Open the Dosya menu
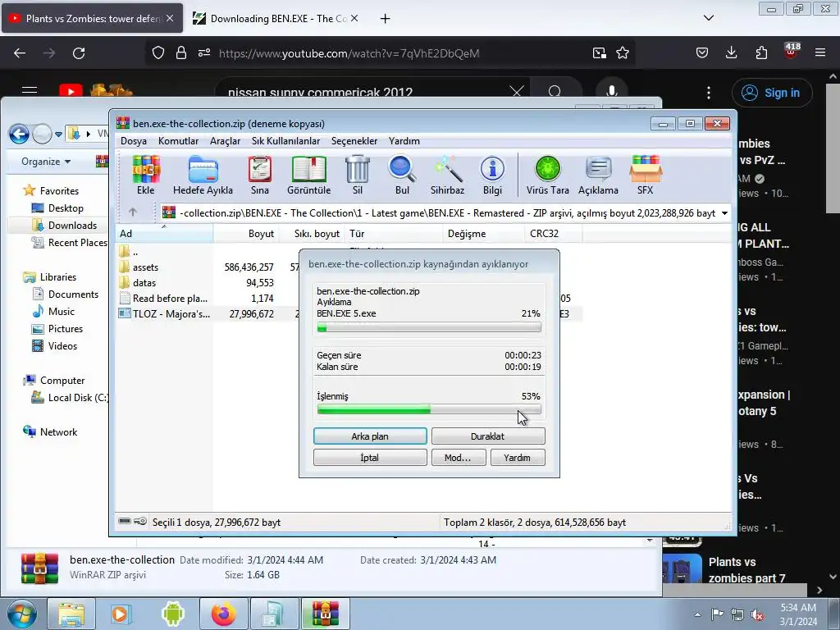The height and width of the screenshot is (630, 840). tap(134, 141)
